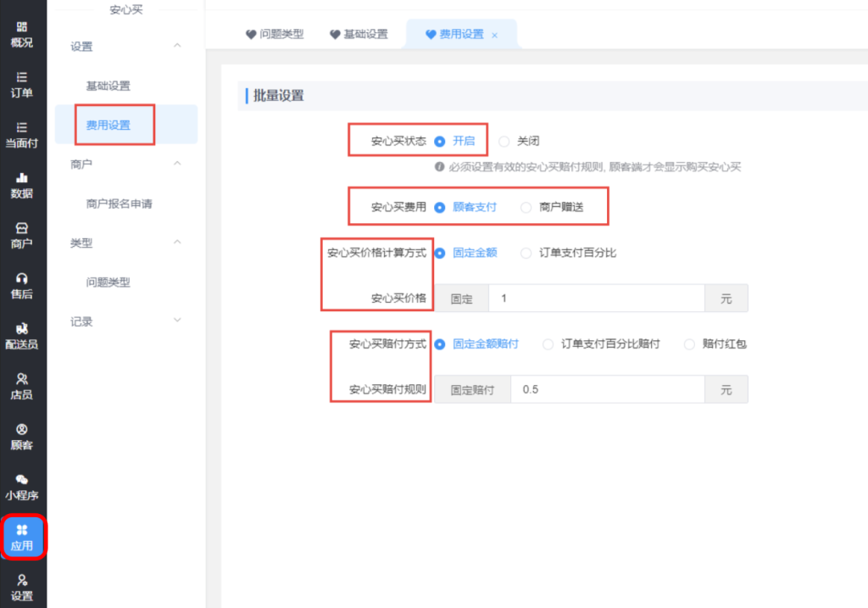Choose 商户赠送 for 安心买费用

point(526,207)
